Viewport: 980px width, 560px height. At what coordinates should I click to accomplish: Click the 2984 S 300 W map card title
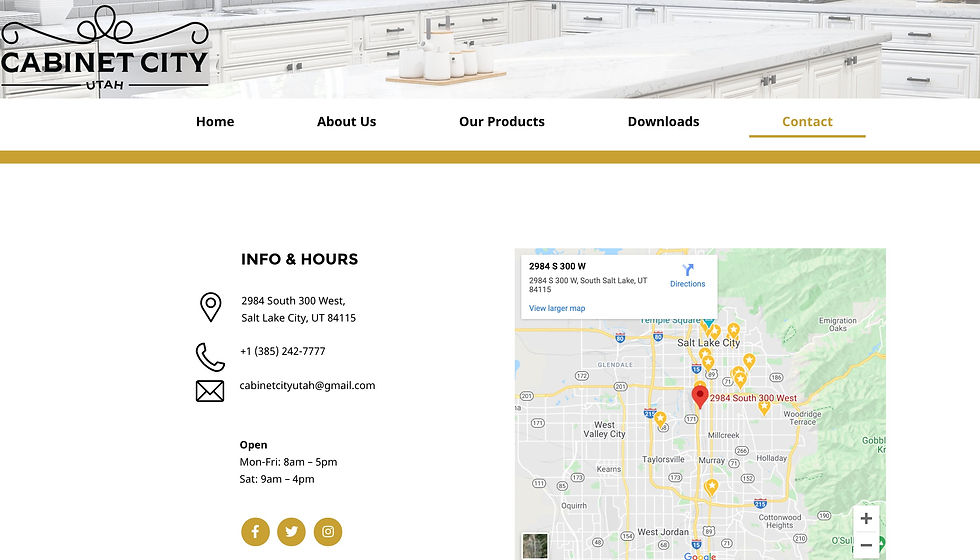click(558, 266)
